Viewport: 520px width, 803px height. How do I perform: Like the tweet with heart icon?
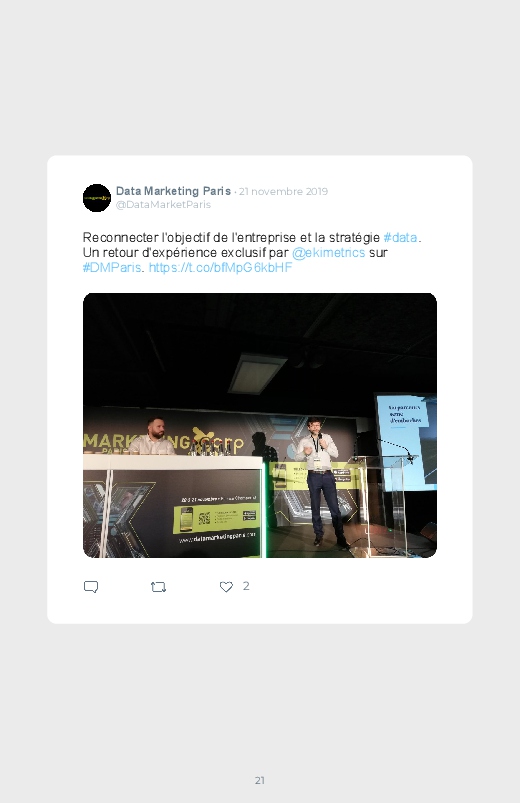tap(226, 587)
